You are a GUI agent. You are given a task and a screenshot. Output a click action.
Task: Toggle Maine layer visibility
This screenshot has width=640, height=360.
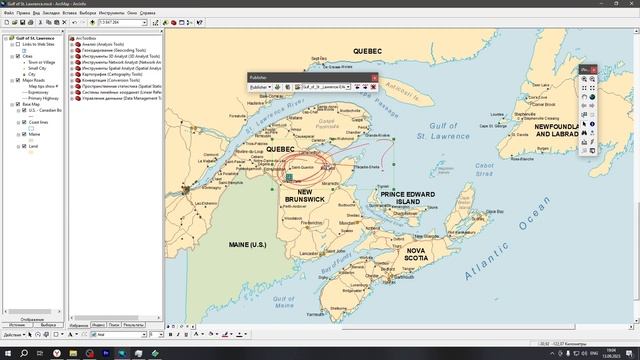(24, 134)
